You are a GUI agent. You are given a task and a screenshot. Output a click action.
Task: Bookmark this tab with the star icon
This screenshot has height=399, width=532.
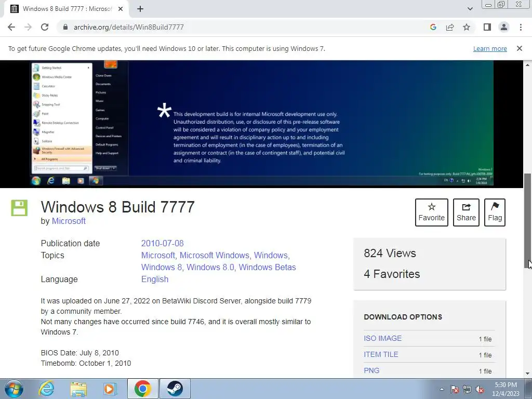tap(467, 27)
